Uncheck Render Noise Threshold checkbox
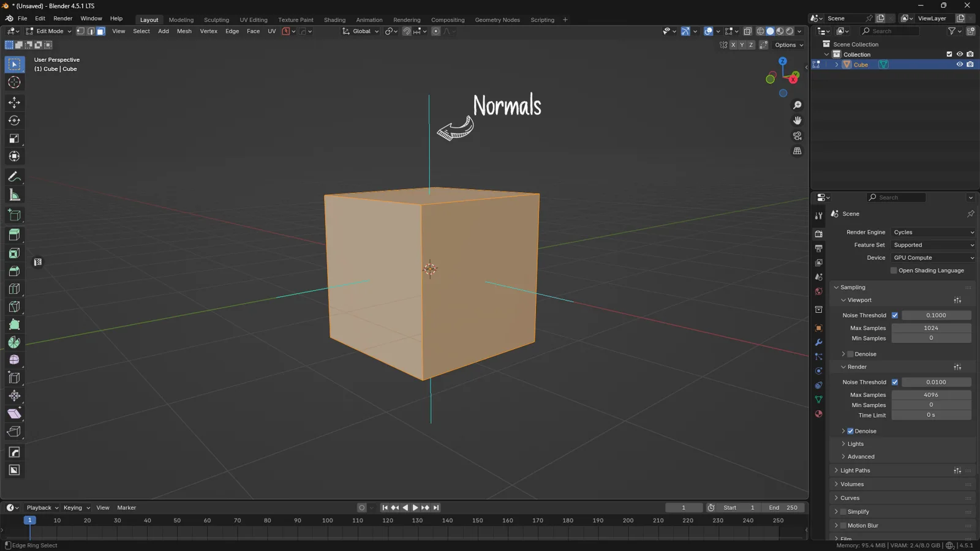Screen dimensions: 980x551 (x=895, y=382)
